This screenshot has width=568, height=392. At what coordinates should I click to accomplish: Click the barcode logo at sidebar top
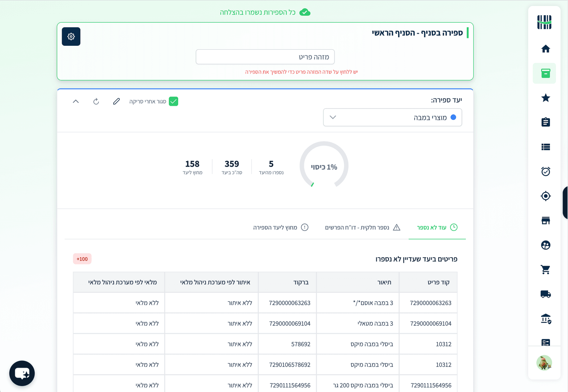pos(544,22)
